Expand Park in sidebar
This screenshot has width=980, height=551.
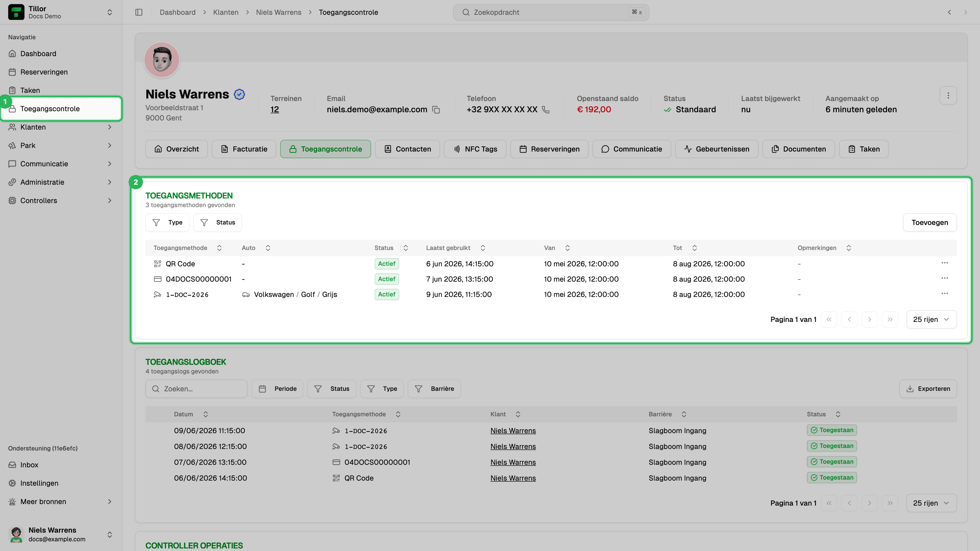point(109,145)
